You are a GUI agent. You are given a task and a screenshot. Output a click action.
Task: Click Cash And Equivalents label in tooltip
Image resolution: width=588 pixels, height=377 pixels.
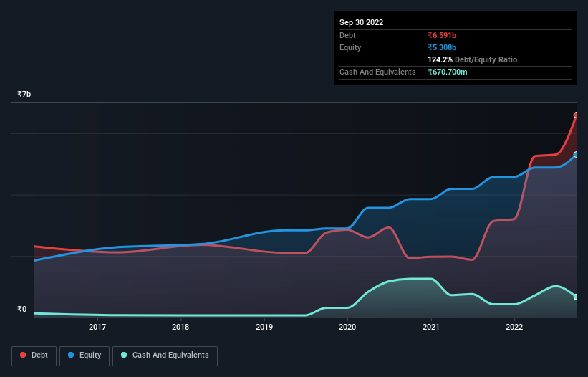[x=377, y=72]
